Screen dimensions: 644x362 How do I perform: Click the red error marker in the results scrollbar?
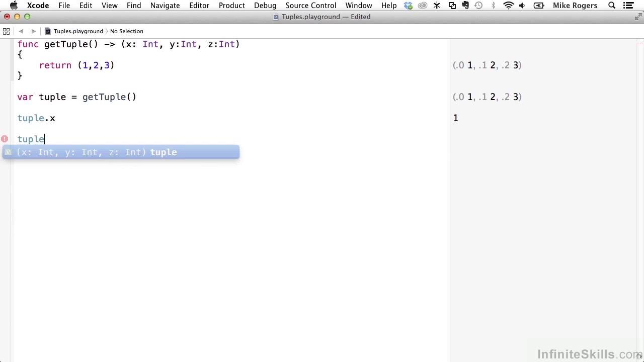[x=640, y=44]
